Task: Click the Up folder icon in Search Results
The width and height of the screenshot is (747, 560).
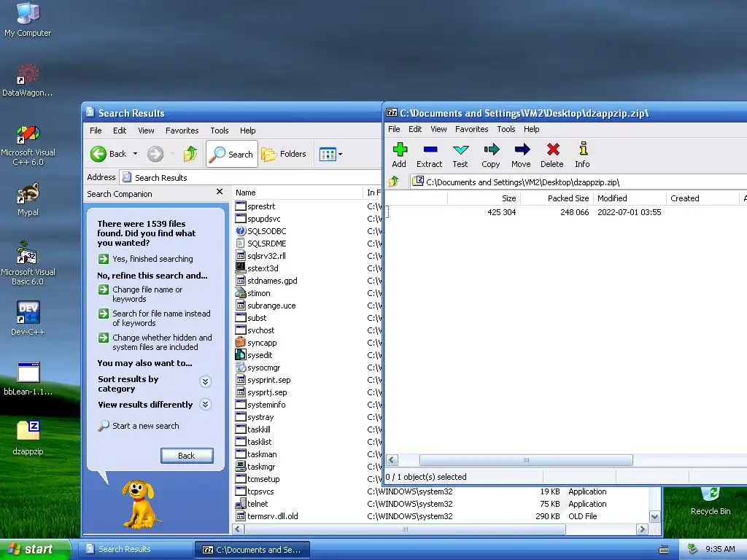Action: tap(190, 154)
